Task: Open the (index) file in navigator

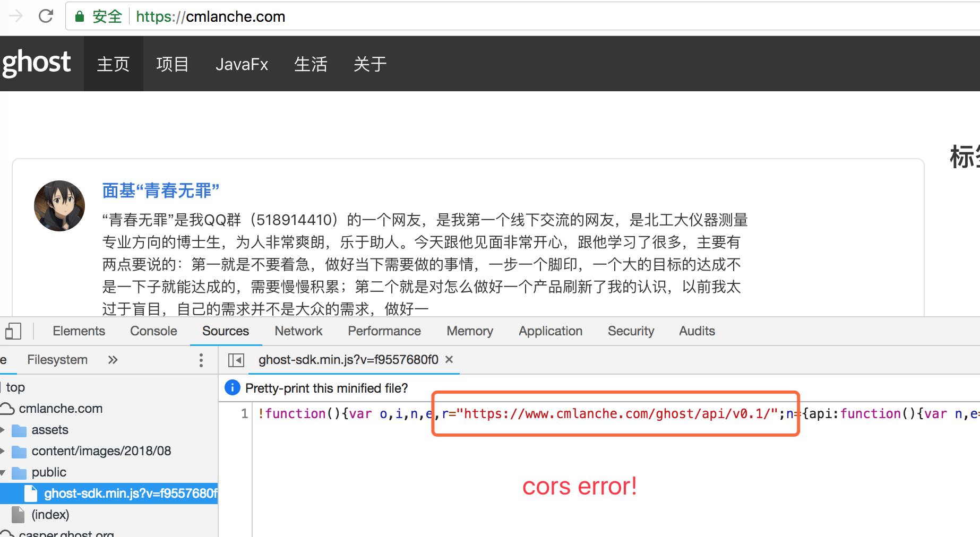Action: pyautogui.click(x=50, y=515)
